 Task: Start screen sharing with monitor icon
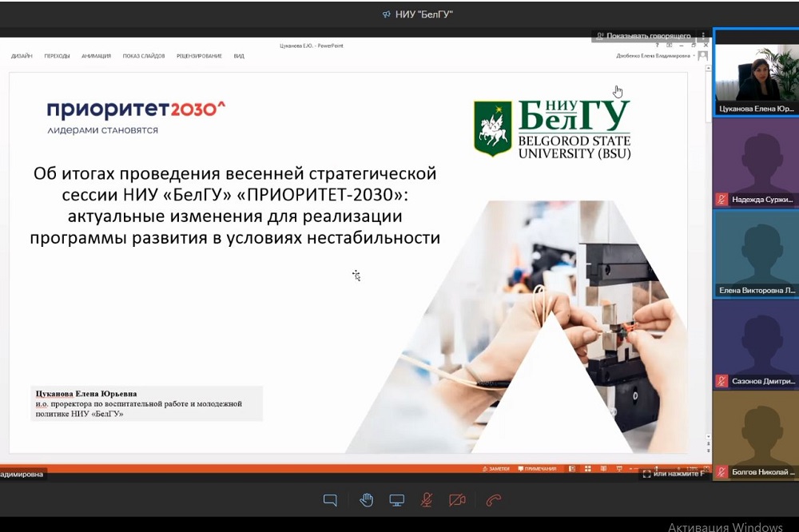[396, 501]
